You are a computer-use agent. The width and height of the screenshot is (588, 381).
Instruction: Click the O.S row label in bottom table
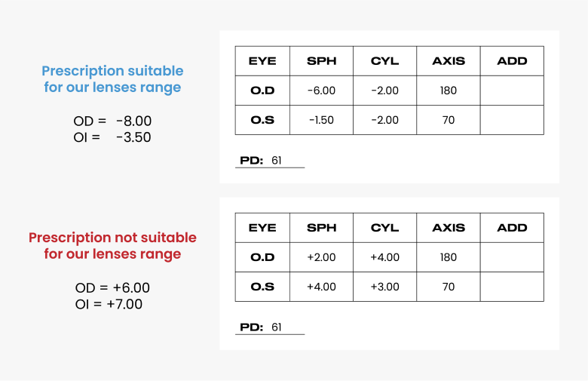(262, 287)
